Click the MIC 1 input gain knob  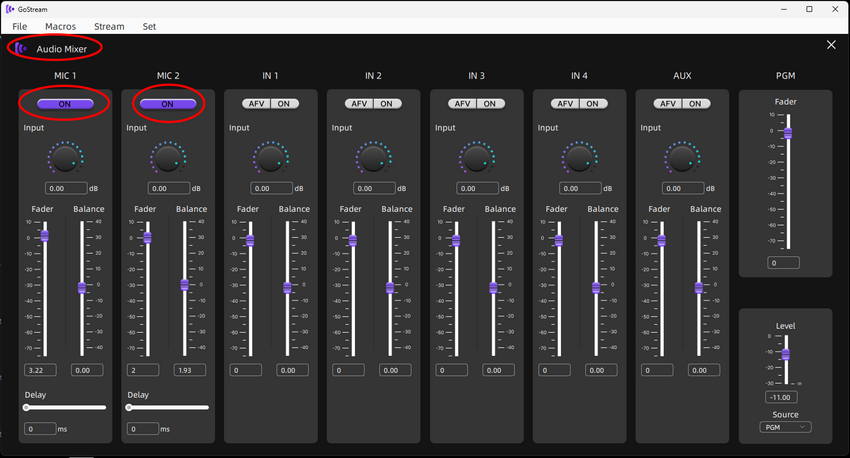(x=65, y=158)
